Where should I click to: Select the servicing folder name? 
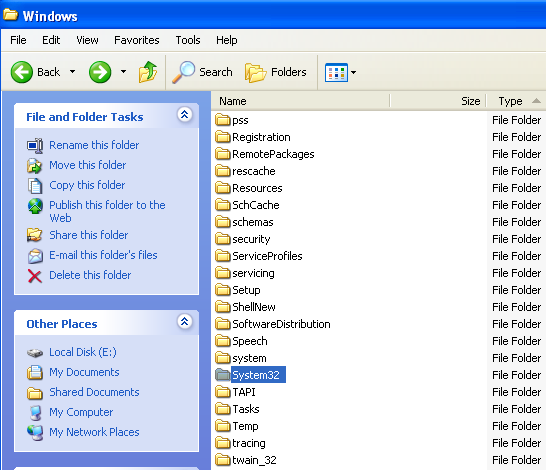pyautogui.click(x=253, y=273)
